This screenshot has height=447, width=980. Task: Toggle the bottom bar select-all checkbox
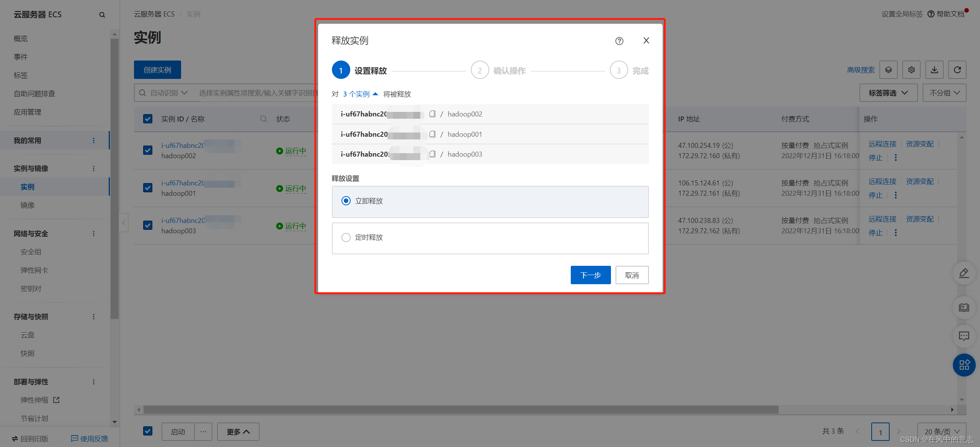(x=148, y=431)
